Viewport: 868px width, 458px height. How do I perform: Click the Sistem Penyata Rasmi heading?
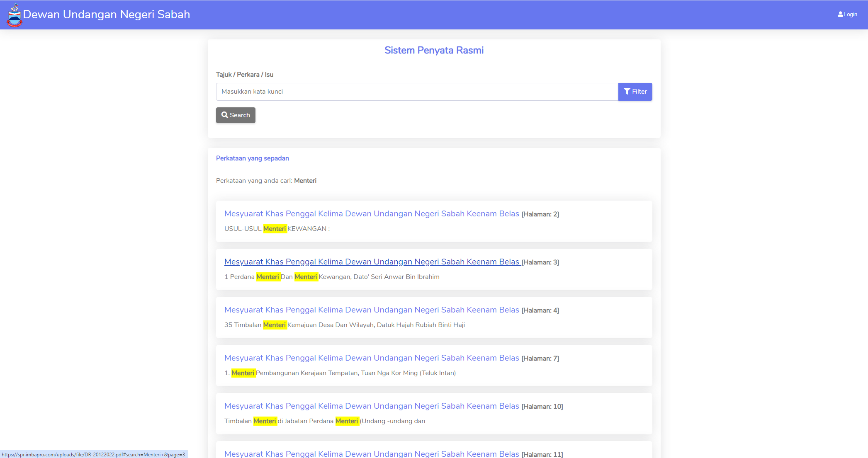(434, 51)
